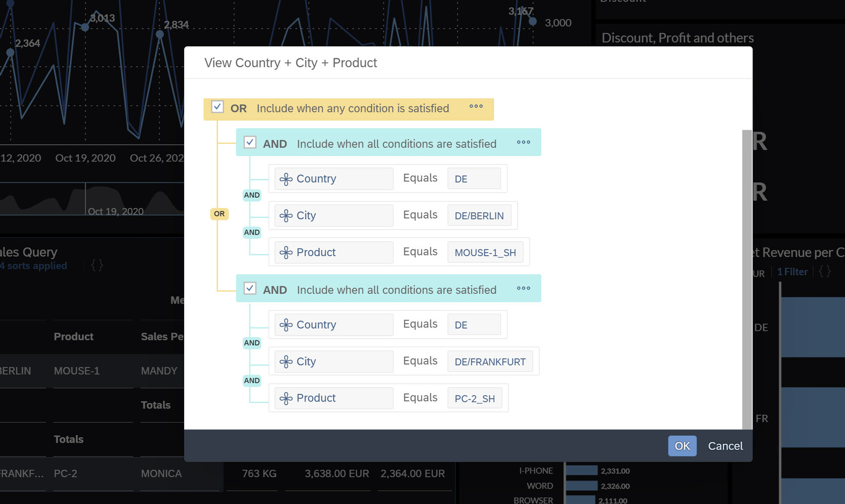Click the 2,364.00 EUR cell

click(x=412, y=473)
